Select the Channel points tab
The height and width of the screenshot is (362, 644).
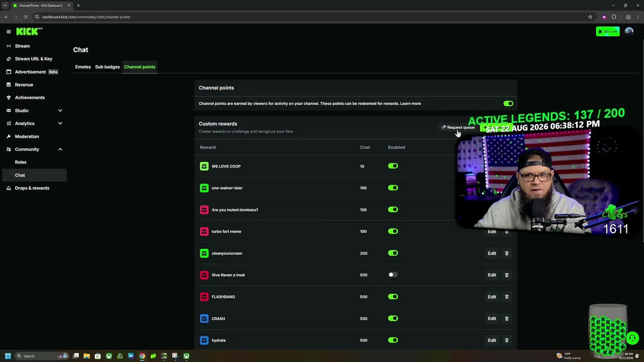pos(139,67)
